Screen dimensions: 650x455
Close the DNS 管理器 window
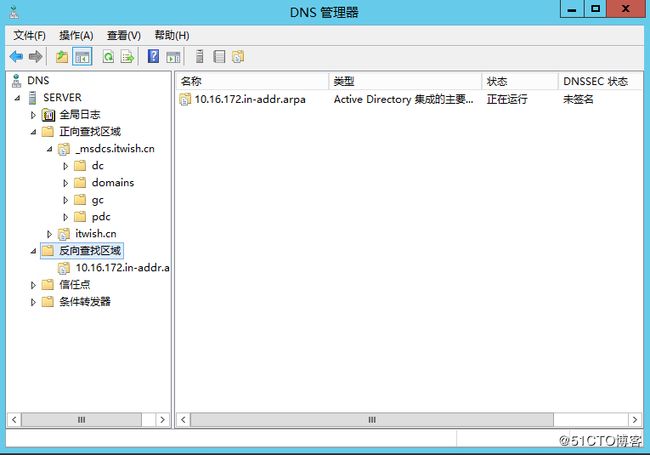click(x=626, y=9)
